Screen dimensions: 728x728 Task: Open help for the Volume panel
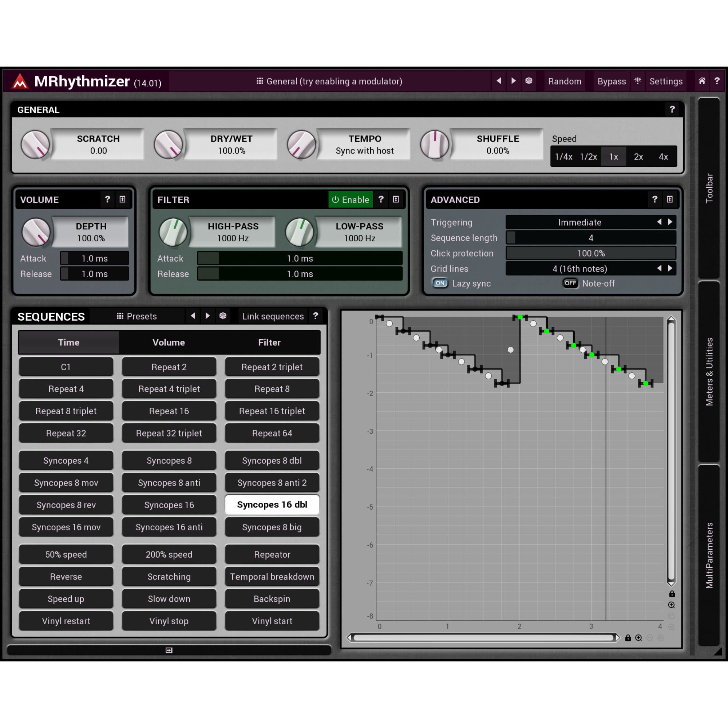pyautogui.click(x=107, y=199)
